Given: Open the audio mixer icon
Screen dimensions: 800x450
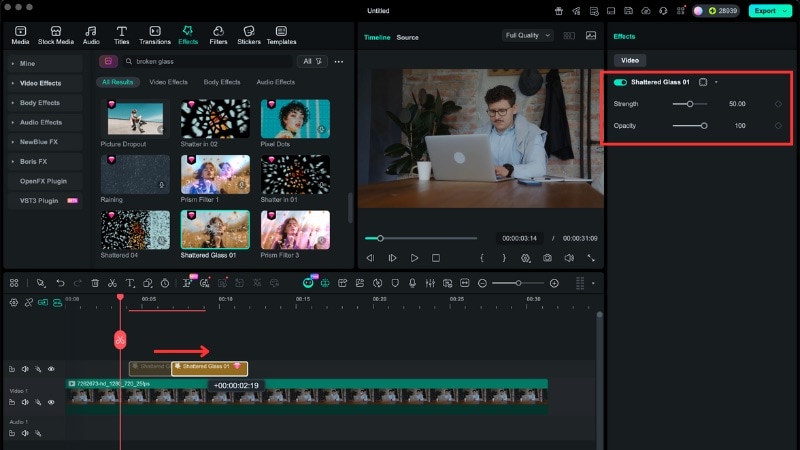Looking at the screenshot, I should (x=430, y=283).
